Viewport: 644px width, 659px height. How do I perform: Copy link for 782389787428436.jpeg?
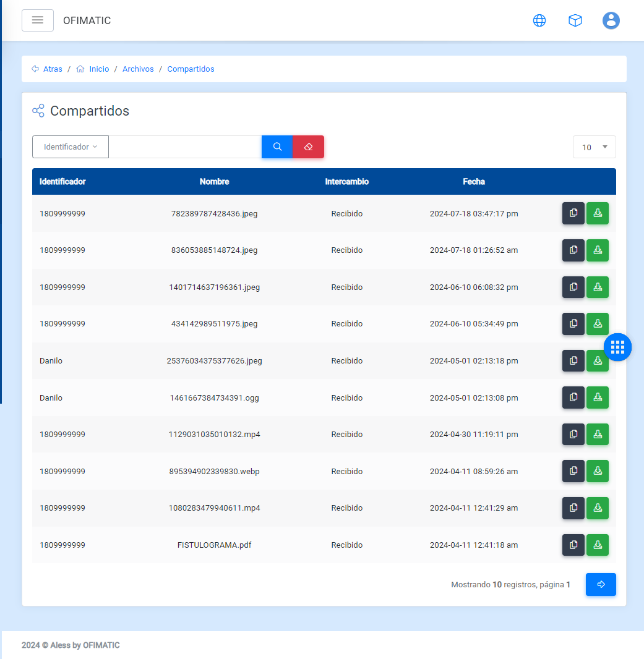[573, 213]
